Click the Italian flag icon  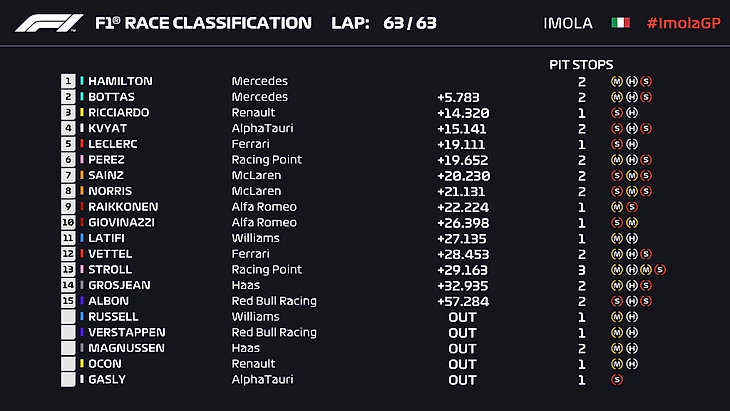pos(621,22)
